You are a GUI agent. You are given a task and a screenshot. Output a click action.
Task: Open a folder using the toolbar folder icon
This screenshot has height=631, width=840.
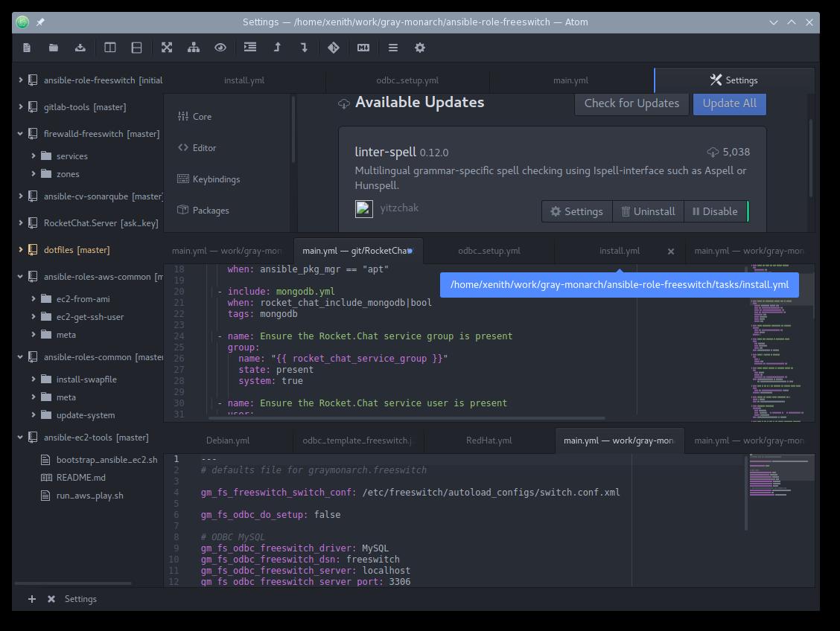click(54, 48)
